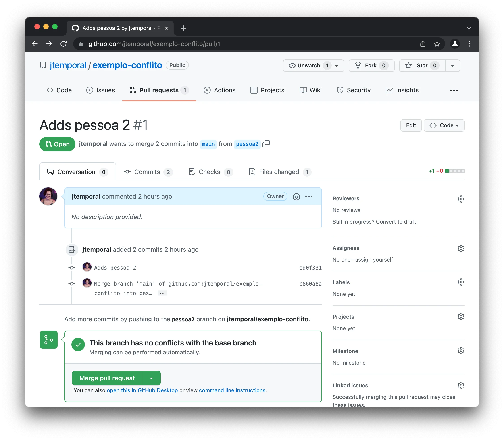Open the star lists dropdown arrow
Image resolution: width=504 pixels, height=440 pixels.
(x=452, y=66)
